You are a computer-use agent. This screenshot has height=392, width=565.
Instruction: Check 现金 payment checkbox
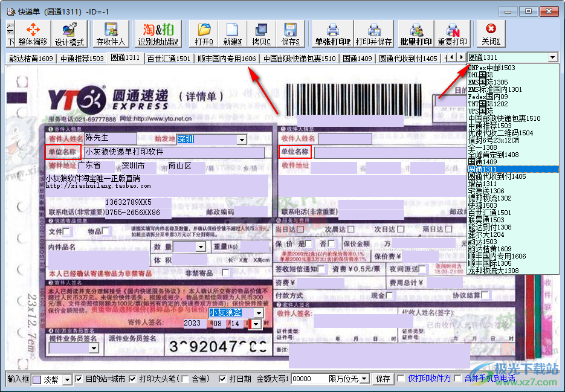pos(389,295)
